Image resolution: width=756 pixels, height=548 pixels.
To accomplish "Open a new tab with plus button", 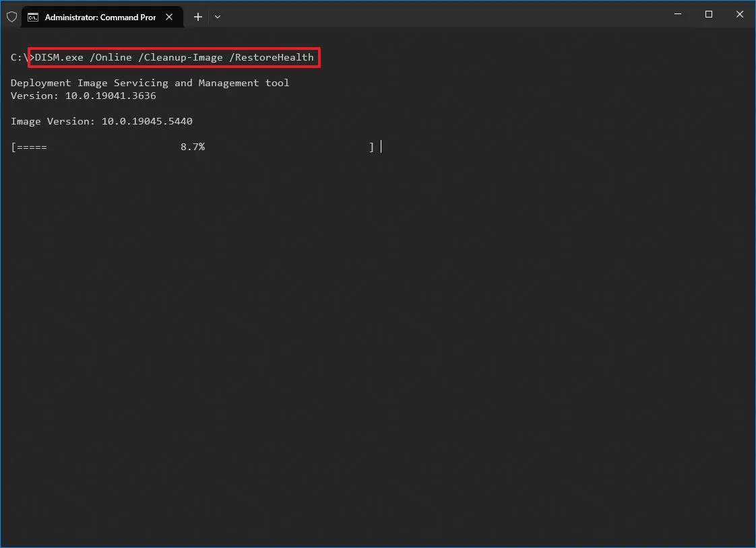I will (x=197, y=18).
